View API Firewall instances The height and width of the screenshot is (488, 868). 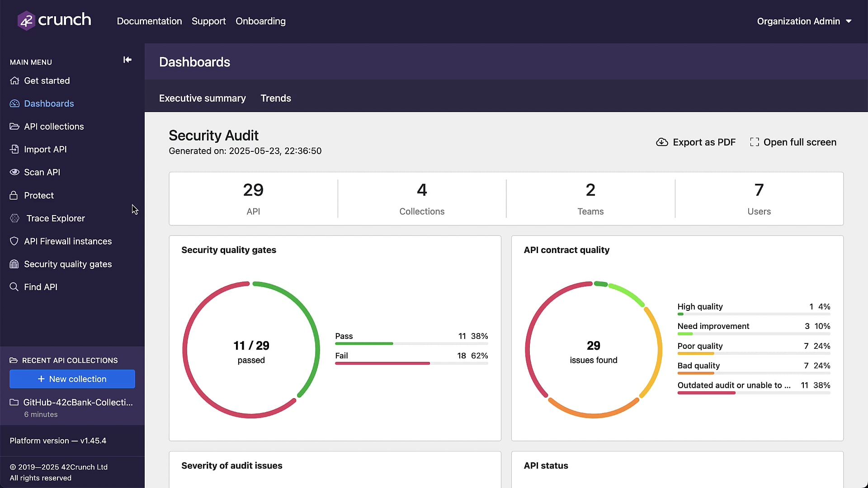point(68,241)
